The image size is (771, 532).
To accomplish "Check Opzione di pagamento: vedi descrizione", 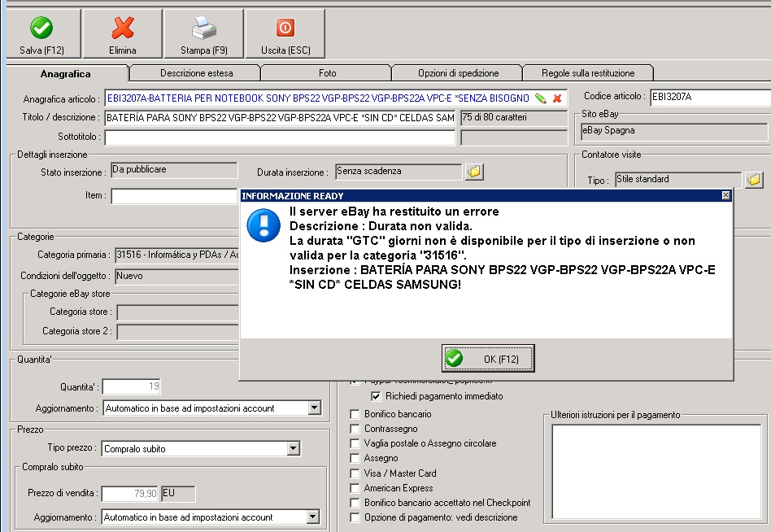I will (x=355, y=517).
